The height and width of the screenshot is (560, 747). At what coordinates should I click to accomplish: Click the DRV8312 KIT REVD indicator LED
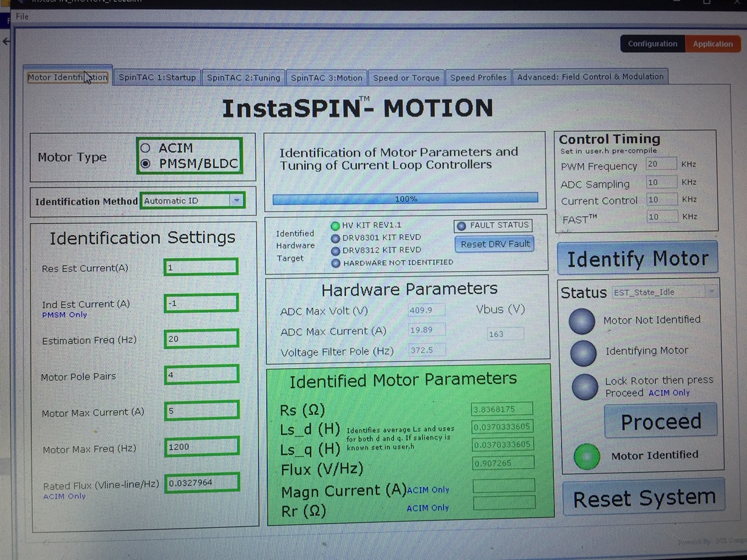pos(335,250)
